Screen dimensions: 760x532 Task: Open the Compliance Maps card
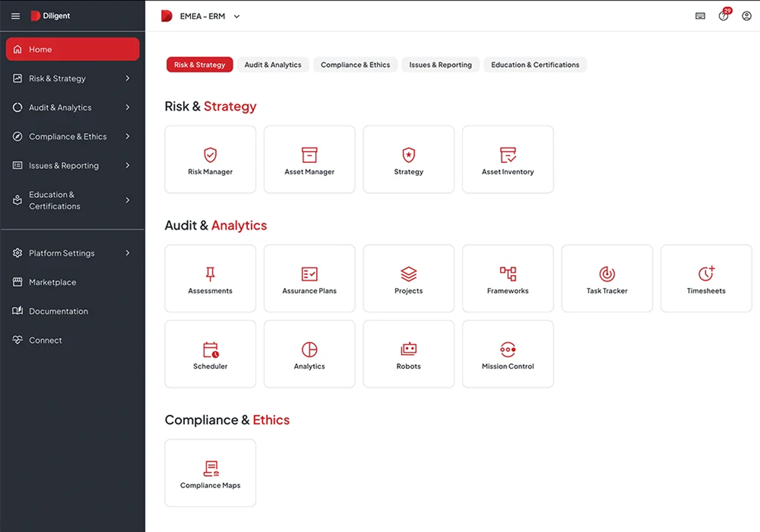pos(210,473)
